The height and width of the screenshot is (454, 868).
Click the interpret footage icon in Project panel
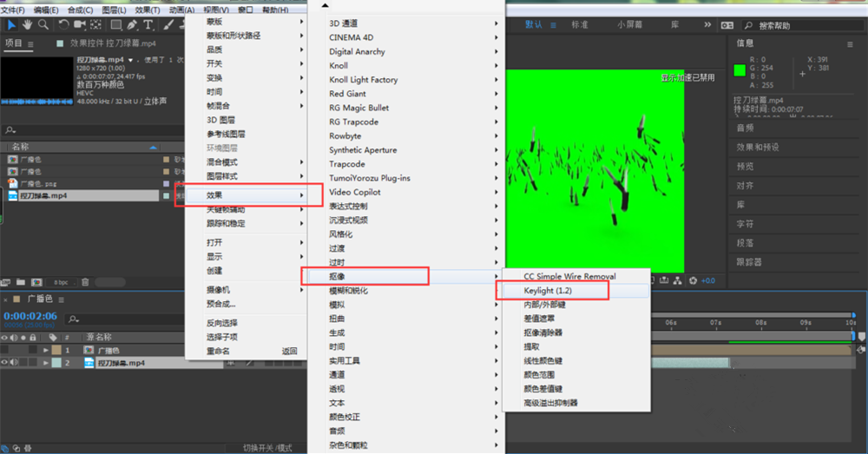(5, 282)
